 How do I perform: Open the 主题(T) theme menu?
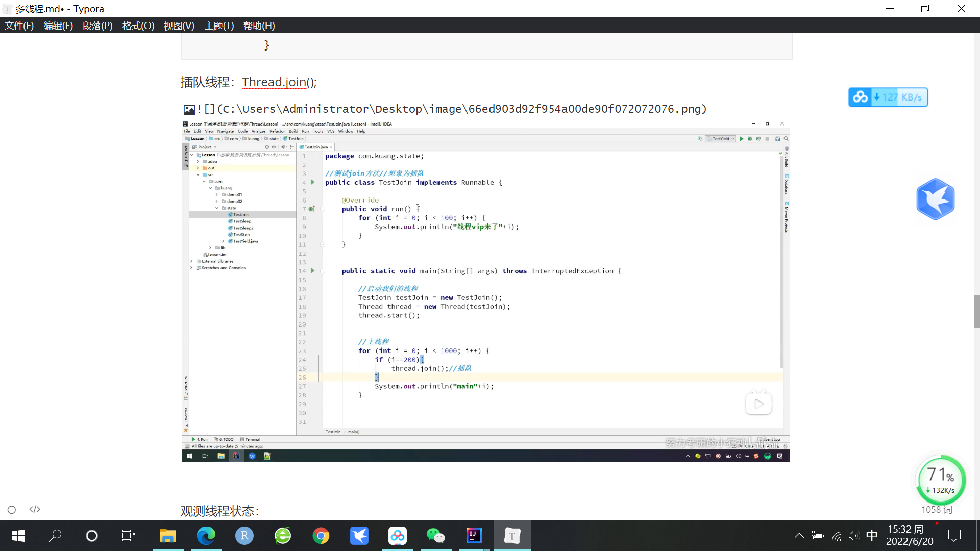click(x=219, y=26)
